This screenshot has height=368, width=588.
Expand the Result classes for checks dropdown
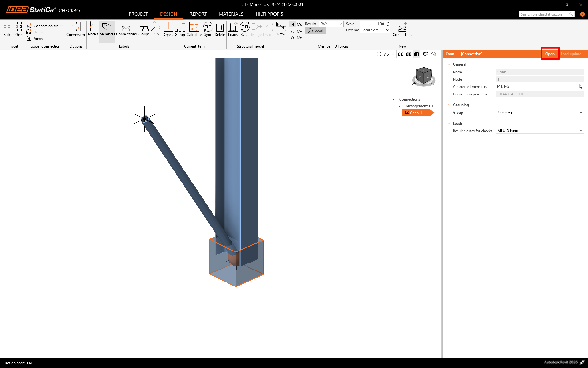[540, 131]
